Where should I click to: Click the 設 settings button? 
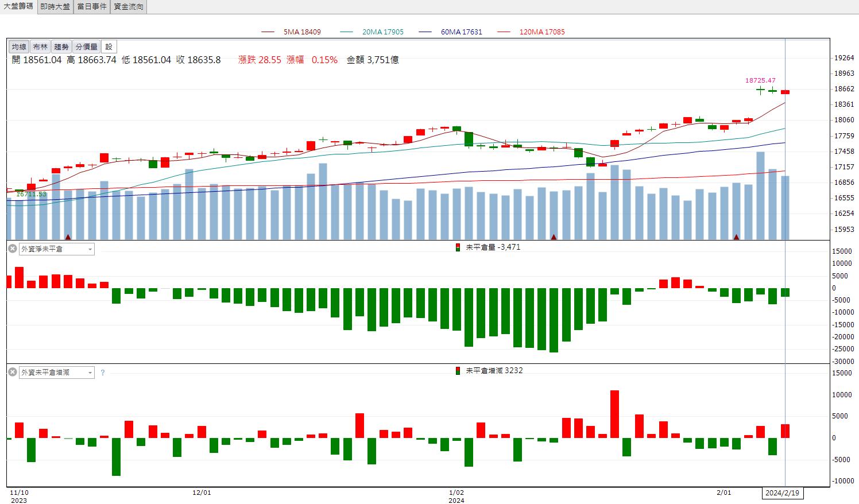click(x=109, y=47)
